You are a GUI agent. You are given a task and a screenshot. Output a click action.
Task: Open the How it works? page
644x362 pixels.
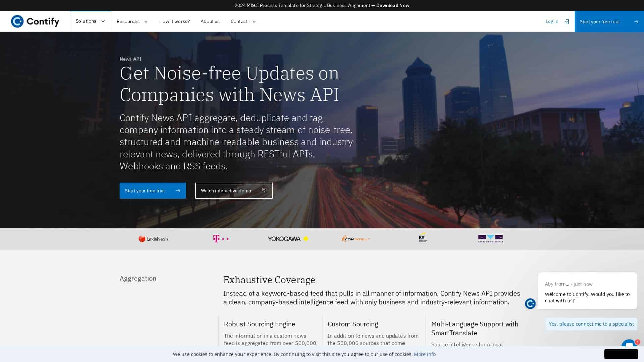pos(174,21)
